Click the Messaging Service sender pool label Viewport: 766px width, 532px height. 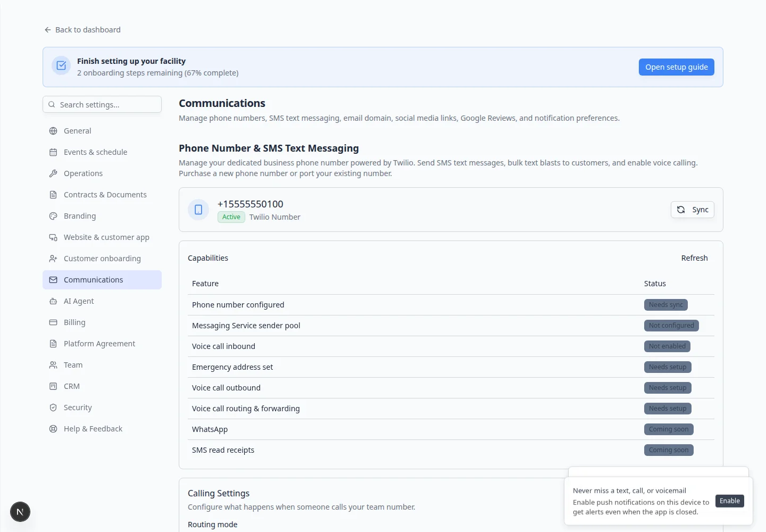coord(246,326)
